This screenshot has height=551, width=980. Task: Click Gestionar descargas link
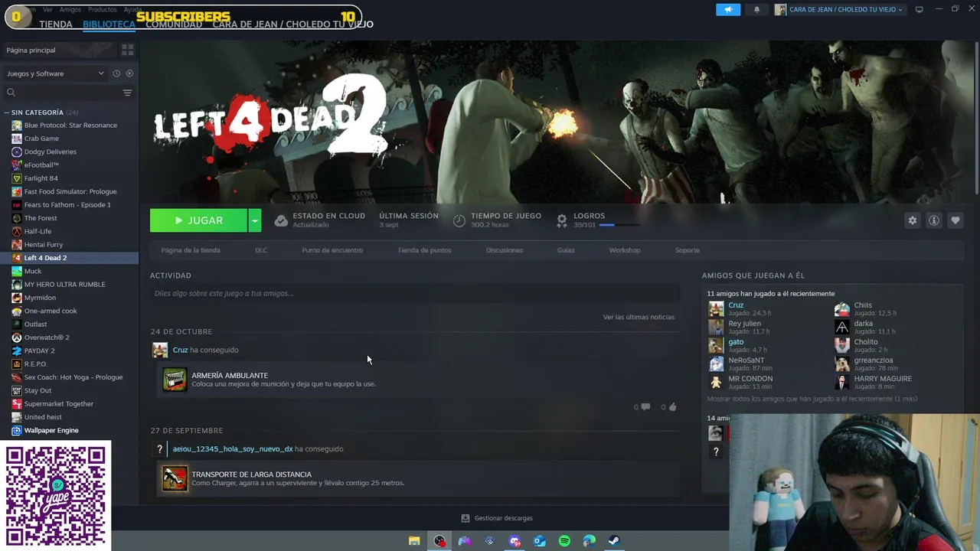[503, 518]
